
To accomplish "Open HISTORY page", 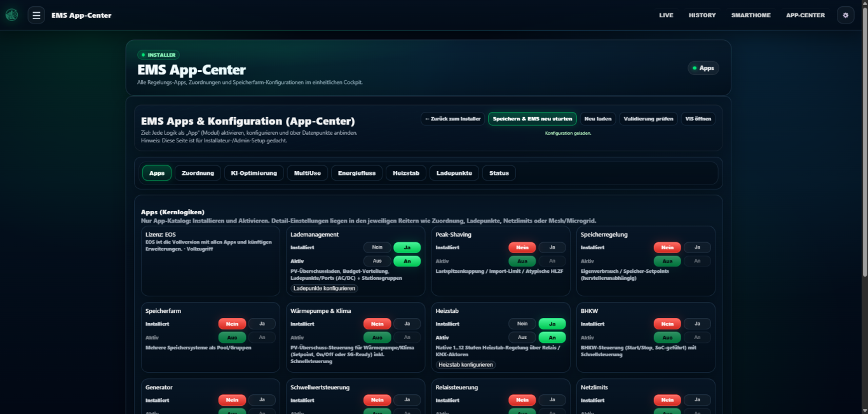I will 702,15.
